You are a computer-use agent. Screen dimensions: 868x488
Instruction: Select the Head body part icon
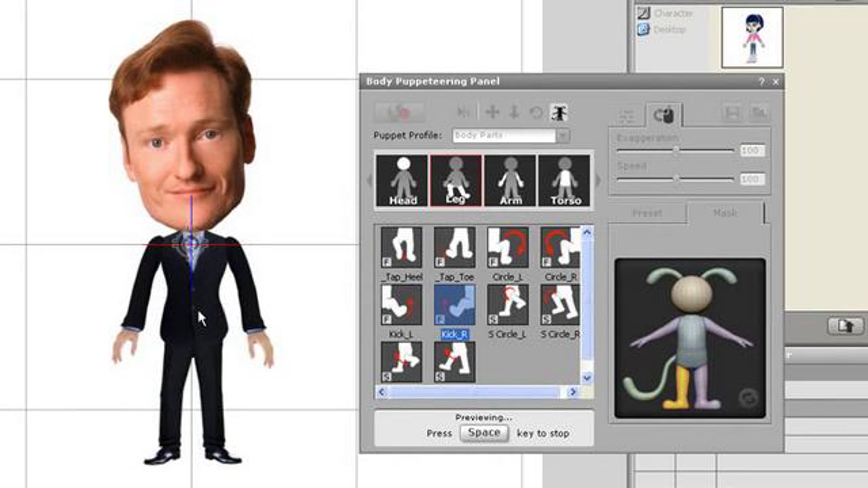402,181
